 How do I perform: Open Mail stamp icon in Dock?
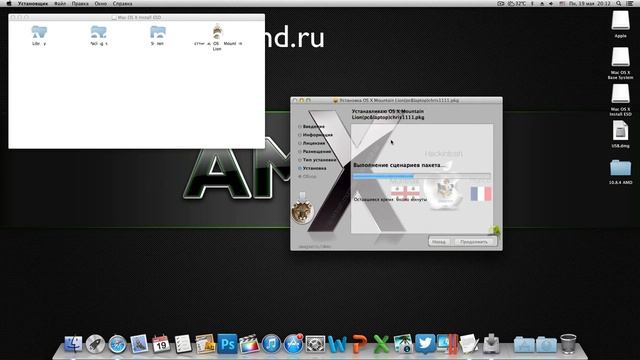139,344
